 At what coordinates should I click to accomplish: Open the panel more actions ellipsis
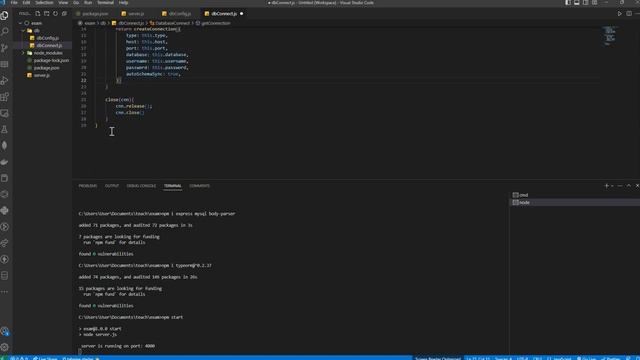(x=620, y=186)
